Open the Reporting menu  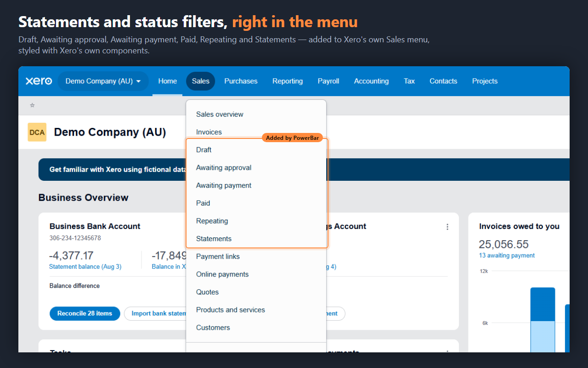(x=288, y=81)
